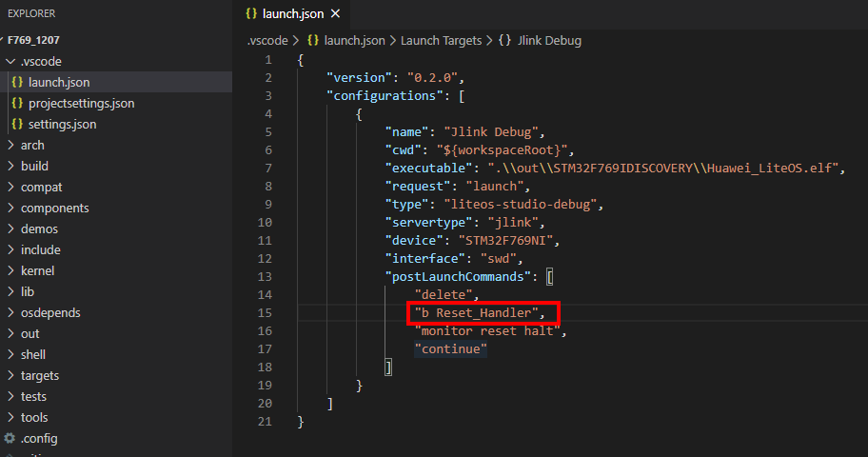This screenshot has height=457, width=868.
Task: Open projectsettings.json file
Action: (81, 103)
